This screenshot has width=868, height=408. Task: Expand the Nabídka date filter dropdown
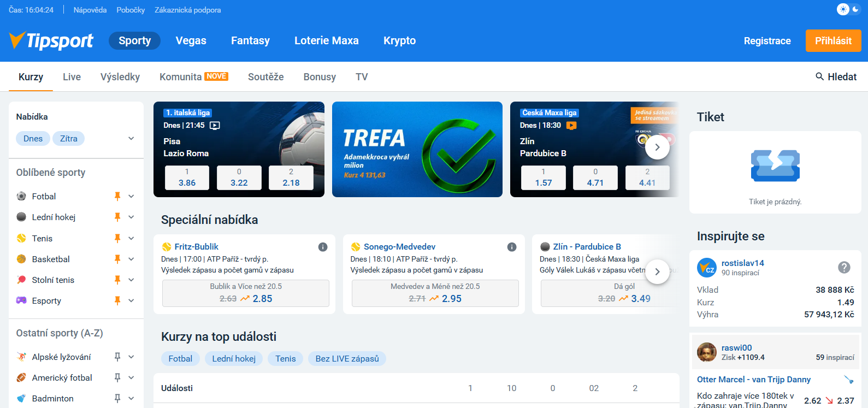131,139
